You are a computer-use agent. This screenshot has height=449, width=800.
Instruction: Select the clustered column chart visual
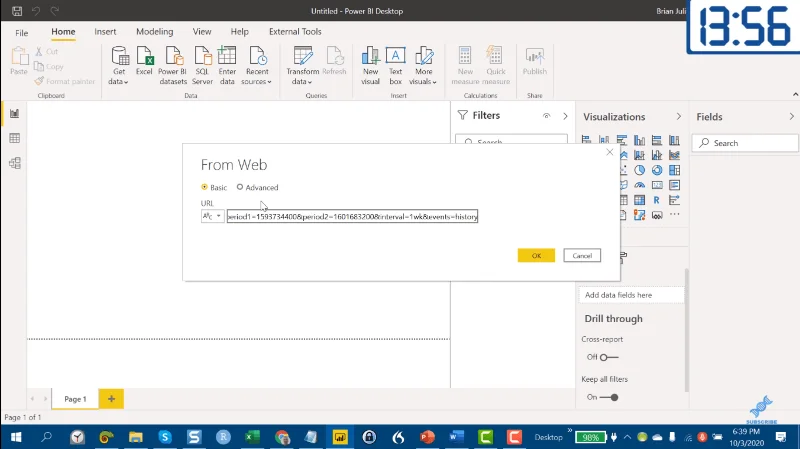pos(639,140)
